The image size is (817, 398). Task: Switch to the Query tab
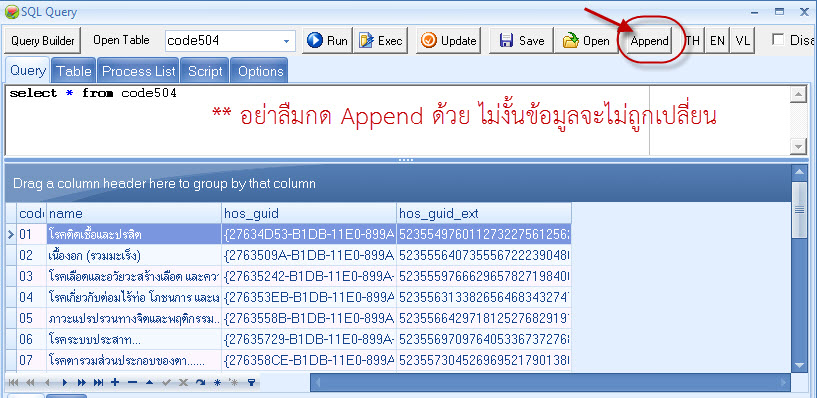click(x=28, y=71)
